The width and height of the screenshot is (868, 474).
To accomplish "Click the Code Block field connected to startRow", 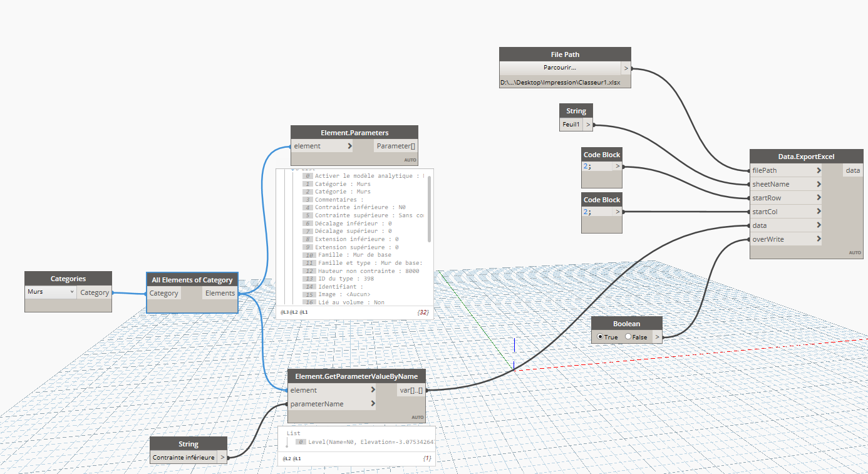I will tap(597, 167).
